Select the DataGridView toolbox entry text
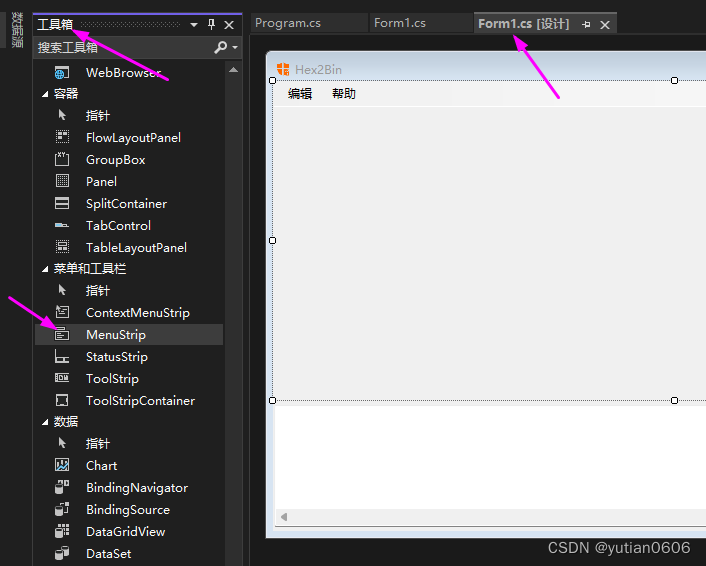 pos(126,531)
